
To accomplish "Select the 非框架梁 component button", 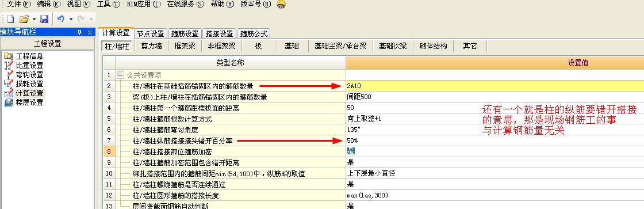I will (221, 46).
